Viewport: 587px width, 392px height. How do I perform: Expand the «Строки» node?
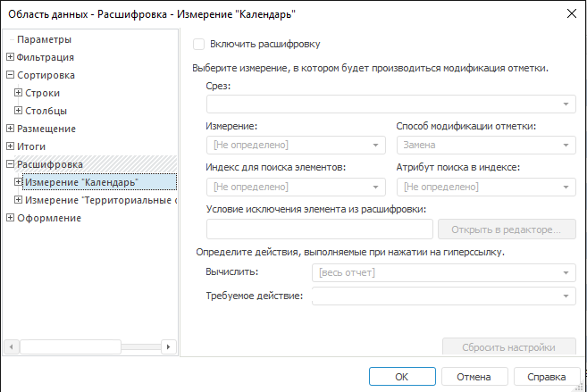pos(19,93)
